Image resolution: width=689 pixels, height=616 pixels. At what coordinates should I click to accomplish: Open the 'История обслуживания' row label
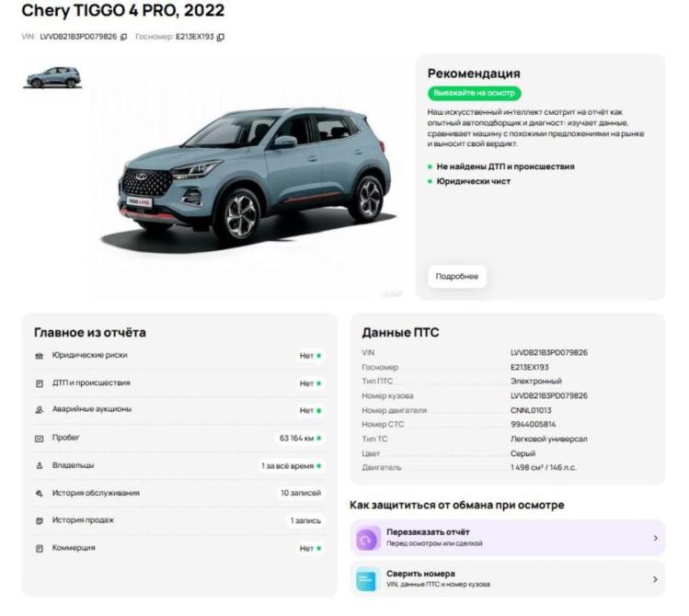[x=96, y=493]
